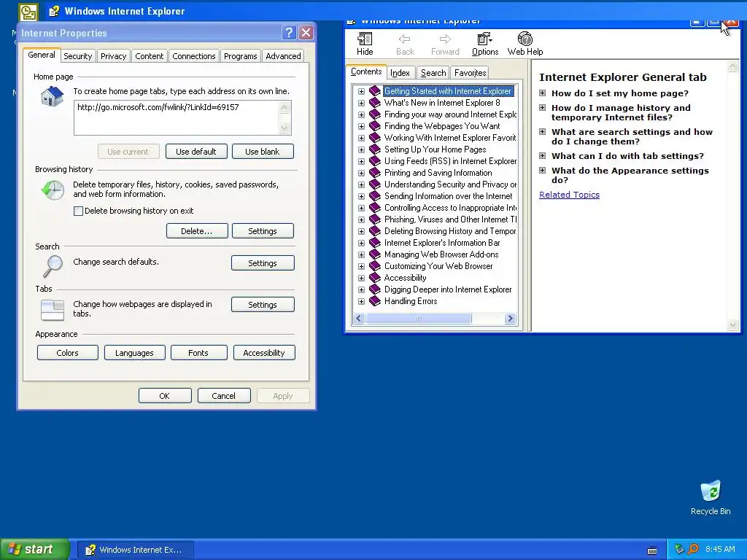
Task: Click the Use default button
Action: coord(196,152)
